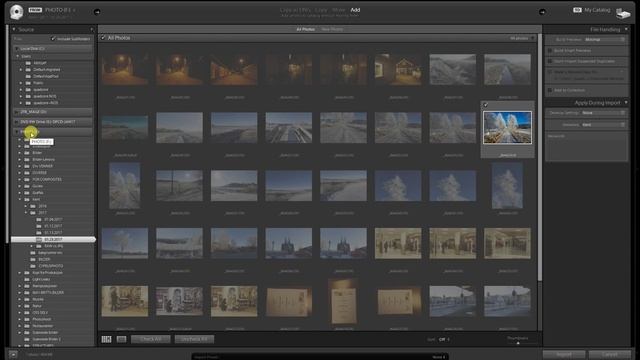Click the Check All button
The image size is (640, 360).
[151, 339]
